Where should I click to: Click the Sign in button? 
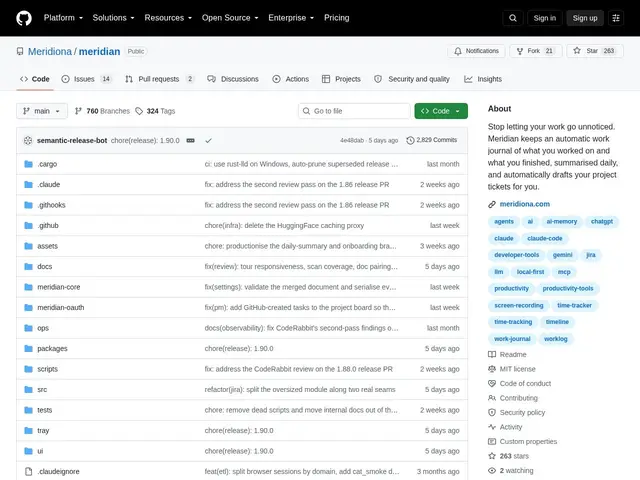[544, 18]
